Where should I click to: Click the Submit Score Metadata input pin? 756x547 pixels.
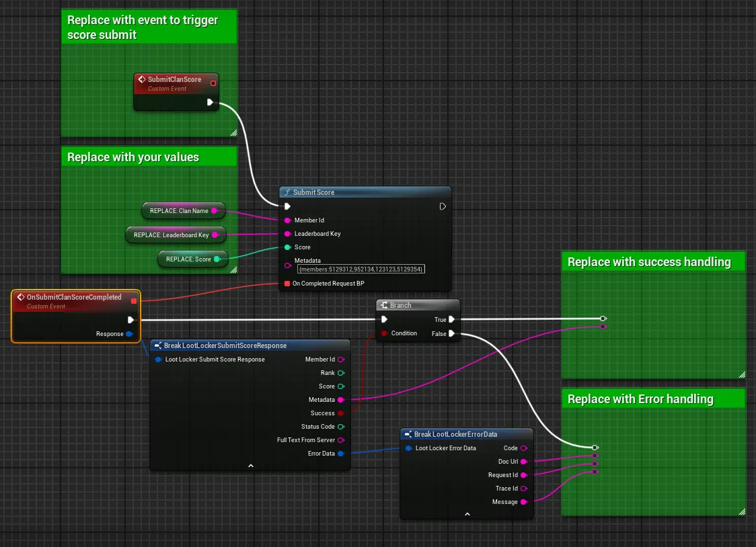tap(287, 265)
